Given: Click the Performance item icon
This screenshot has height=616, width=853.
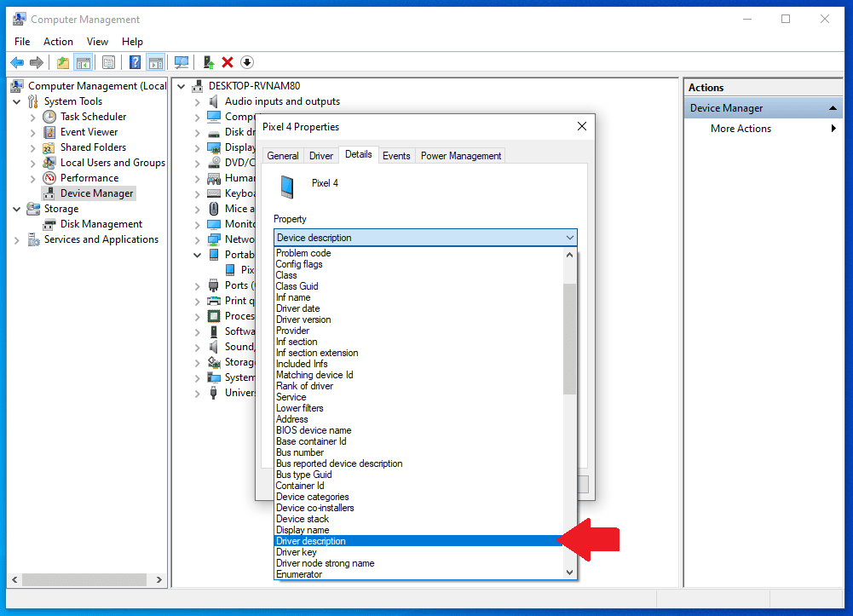Looking at the screenshot, I should pyautogui.click(x=49, y=178).
